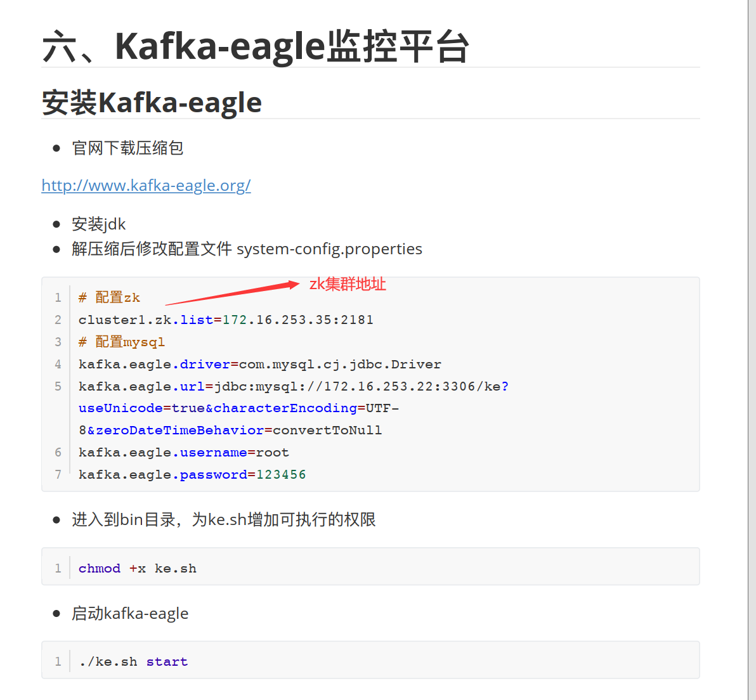The height and width of the screenshot is (700, 756).
Task: Click the 启动kafka-eagle bullet item
Action: pos(130,613)
